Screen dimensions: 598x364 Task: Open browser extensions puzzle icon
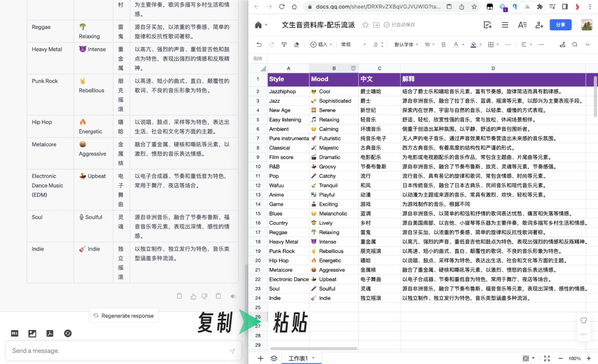(540, 7)
